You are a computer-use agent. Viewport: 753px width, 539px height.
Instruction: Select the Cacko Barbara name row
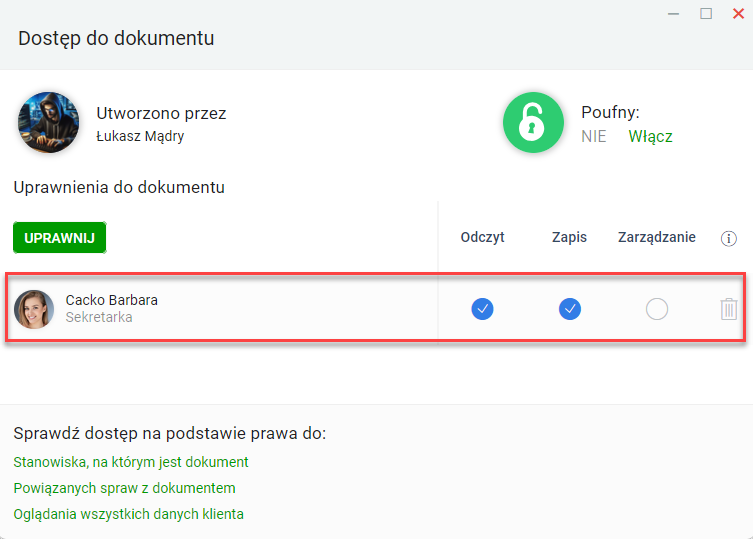375,308
